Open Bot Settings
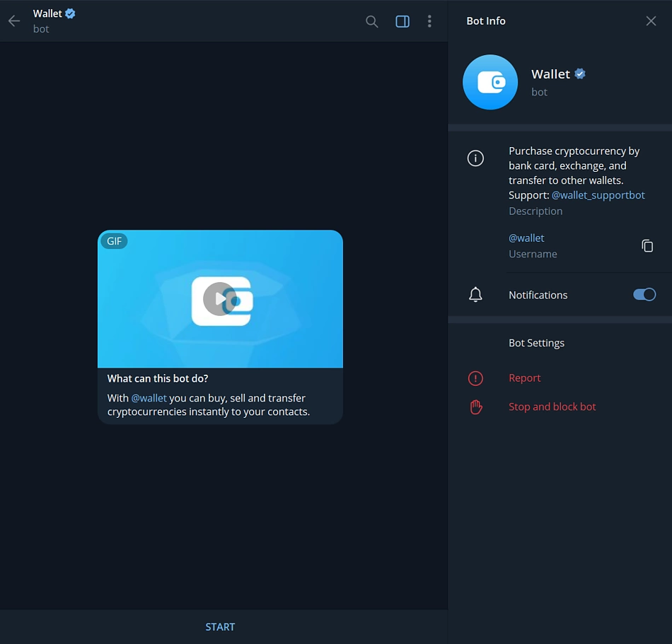Viewport: 672px width, 644px height. click(536, 343)
